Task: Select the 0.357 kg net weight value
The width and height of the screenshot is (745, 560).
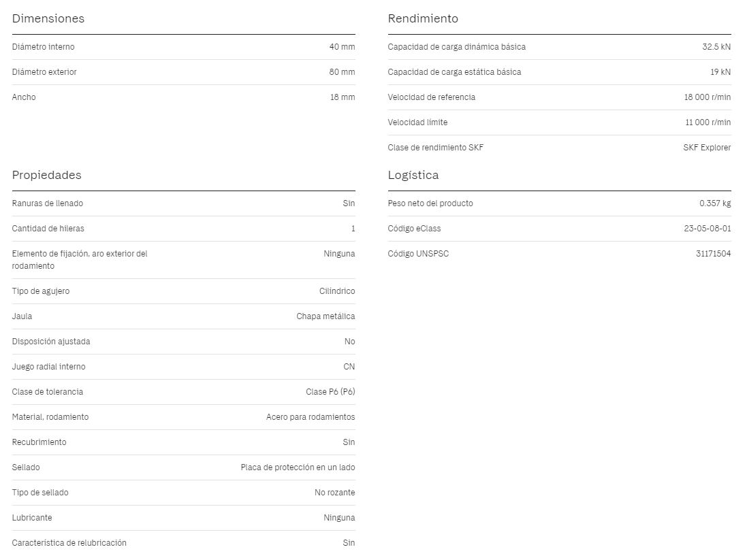Action: coord(715,203)
